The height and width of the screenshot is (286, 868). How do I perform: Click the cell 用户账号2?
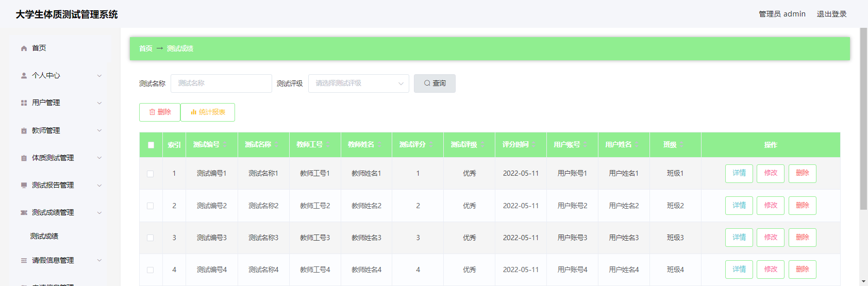[572, 206]
